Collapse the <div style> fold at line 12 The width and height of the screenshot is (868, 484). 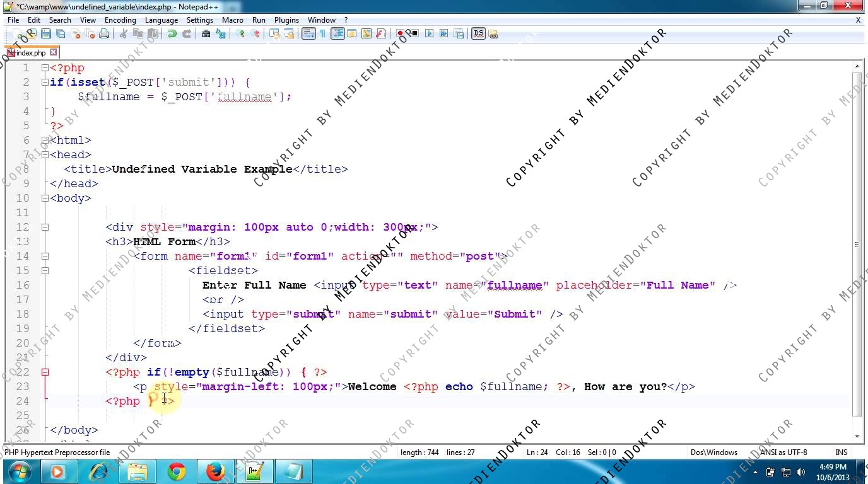click(x=45, y=227)
